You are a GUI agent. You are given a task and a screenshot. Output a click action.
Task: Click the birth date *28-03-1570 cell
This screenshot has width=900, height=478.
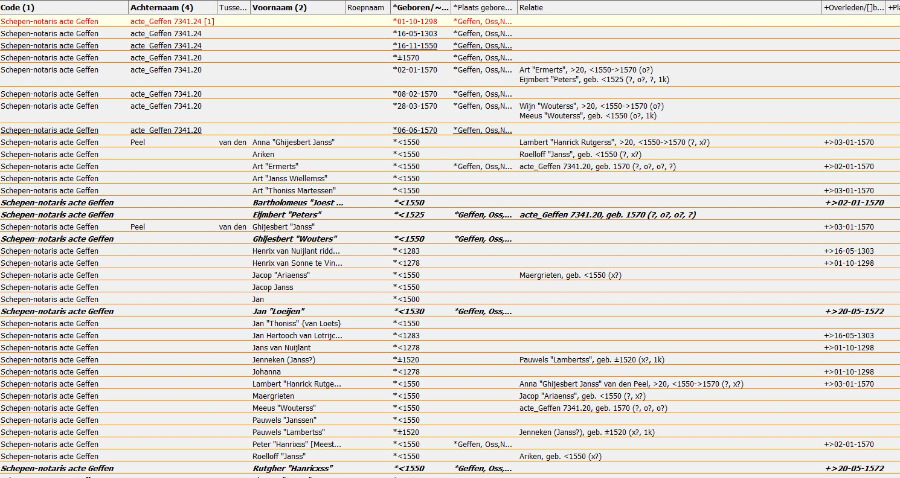[415, 105]
